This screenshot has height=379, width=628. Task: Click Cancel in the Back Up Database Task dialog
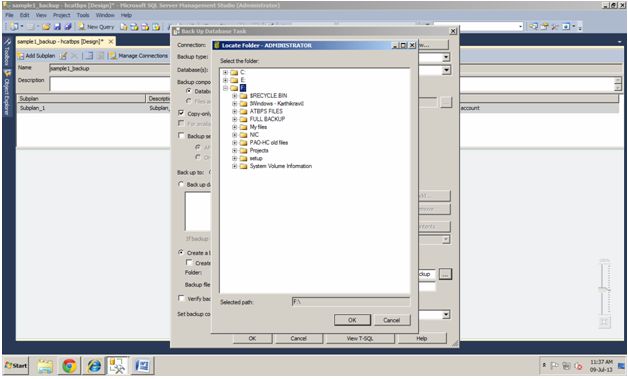(x=299, y=338)
